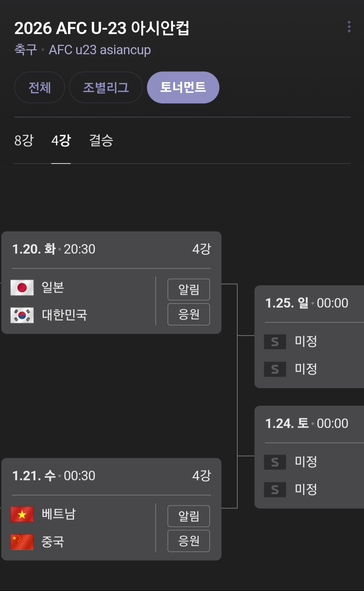The width and height of the screenshot is (364, 591).
Task: Select the 조별리그 filter chip
Action: click(106, 87)
